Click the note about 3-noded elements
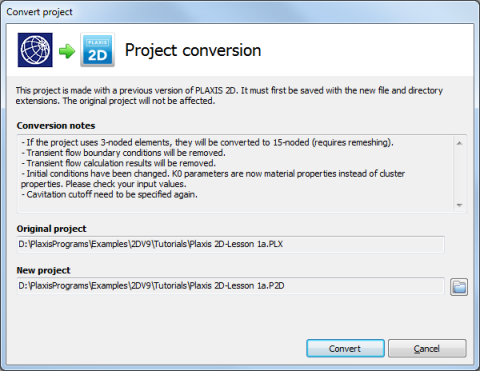Screen dimensions: 480x371 [207, 143]
